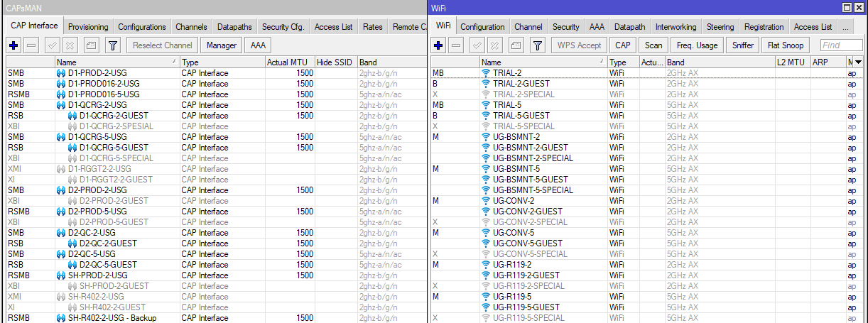The height and width of the screenshot is (323, 868).
Task: Select row UG-R119-2-GUEST in WiFi
Action: (647, 275)
